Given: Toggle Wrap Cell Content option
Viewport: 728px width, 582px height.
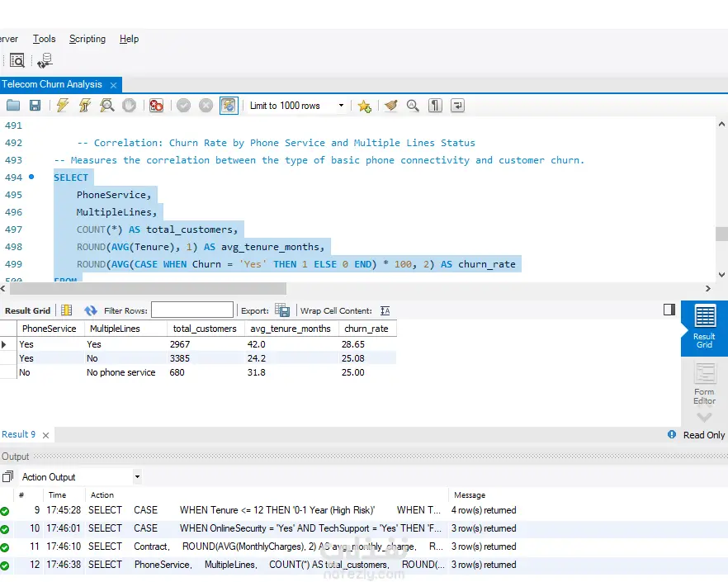Looking at the screenshot, I should [x=385, y=310].
